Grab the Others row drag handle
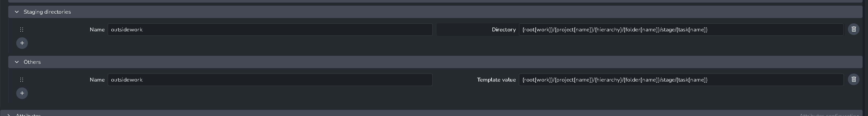 coord(22,80)
